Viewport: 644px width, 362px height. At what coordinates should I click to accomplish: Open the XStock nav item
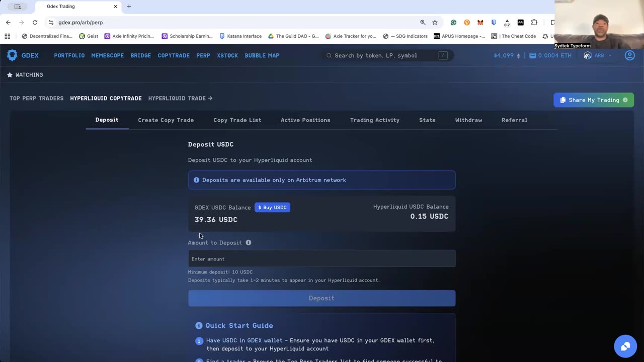(227, 55)
